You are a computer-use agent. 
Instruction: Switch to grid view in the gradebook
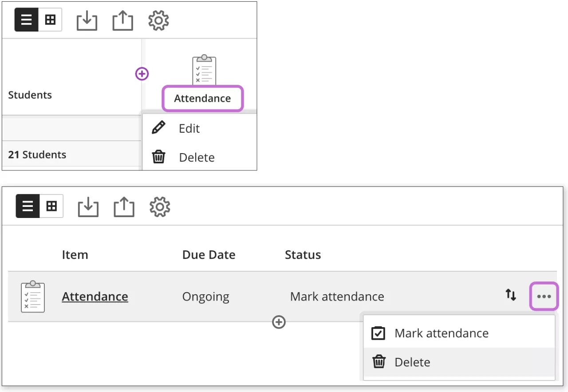[50, 20]
